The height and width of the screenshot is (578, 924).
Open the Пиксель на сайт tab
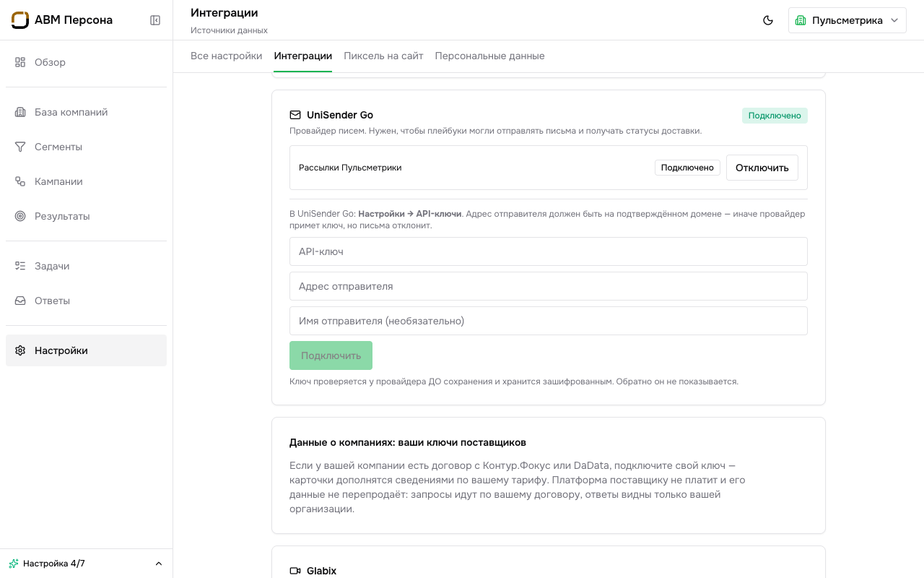coord(383,56)
